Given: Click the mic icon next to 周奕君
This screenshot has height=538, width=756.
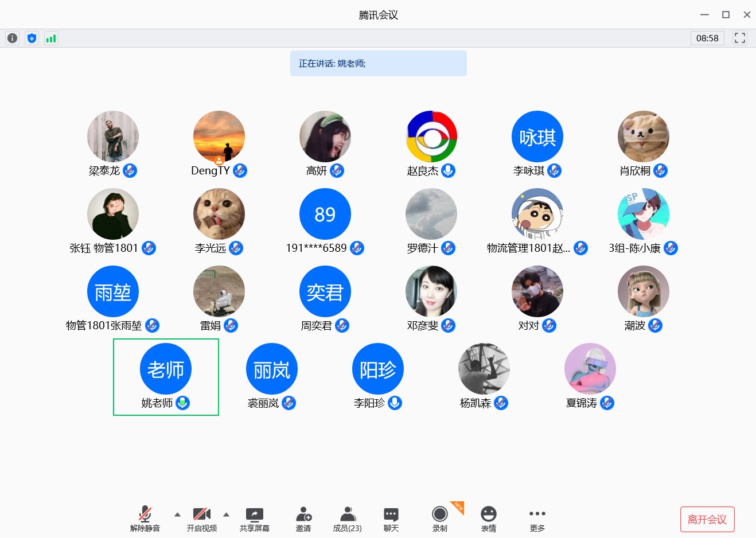Looking at the screenshot, I should click(x=342, y=325).
